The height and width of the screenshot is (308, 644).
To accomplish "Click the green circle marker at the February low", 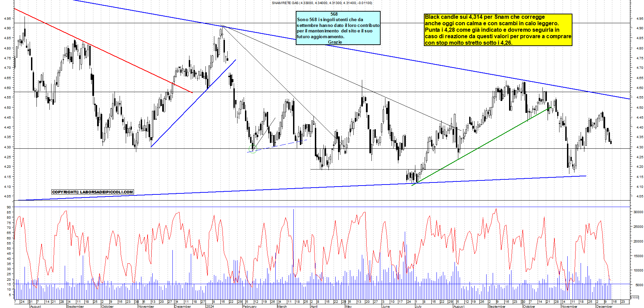I will pyautogui.click(x=252, y=149).
